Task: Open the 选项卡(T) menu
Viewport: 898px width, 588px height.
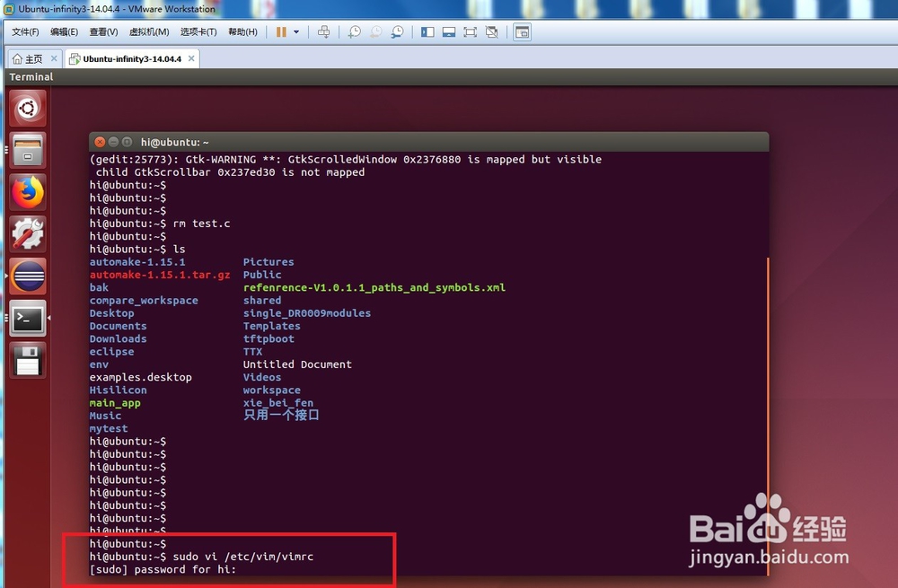Action: [x=198, y=32]
